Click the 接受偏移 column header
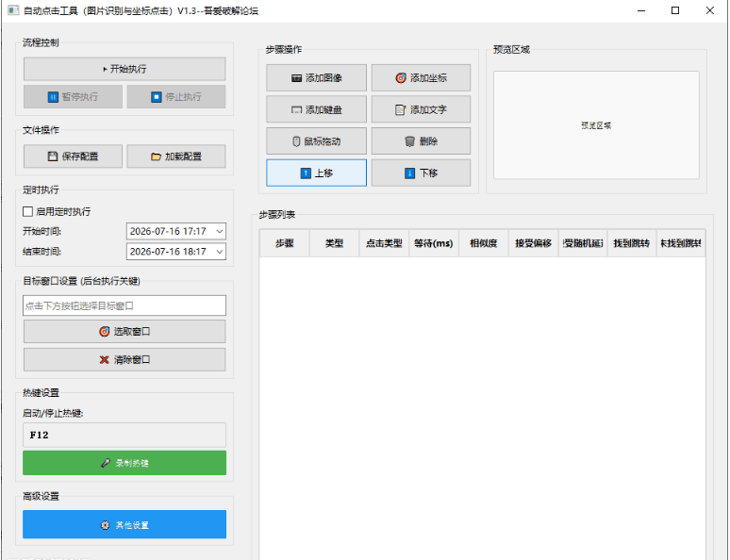 [x=534, y=243]
